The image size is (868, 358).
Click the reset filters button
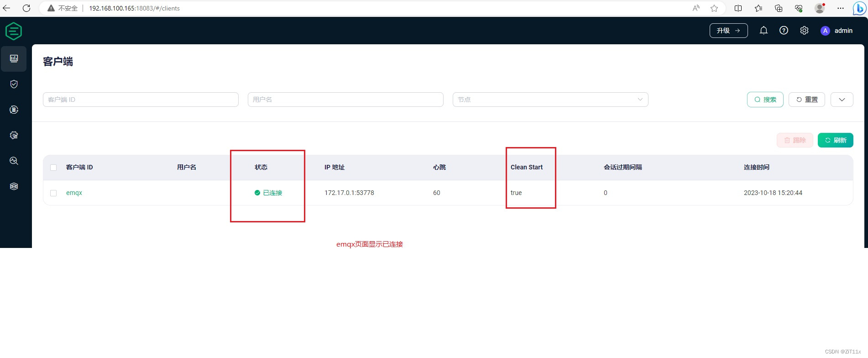(x=807, y=100)
